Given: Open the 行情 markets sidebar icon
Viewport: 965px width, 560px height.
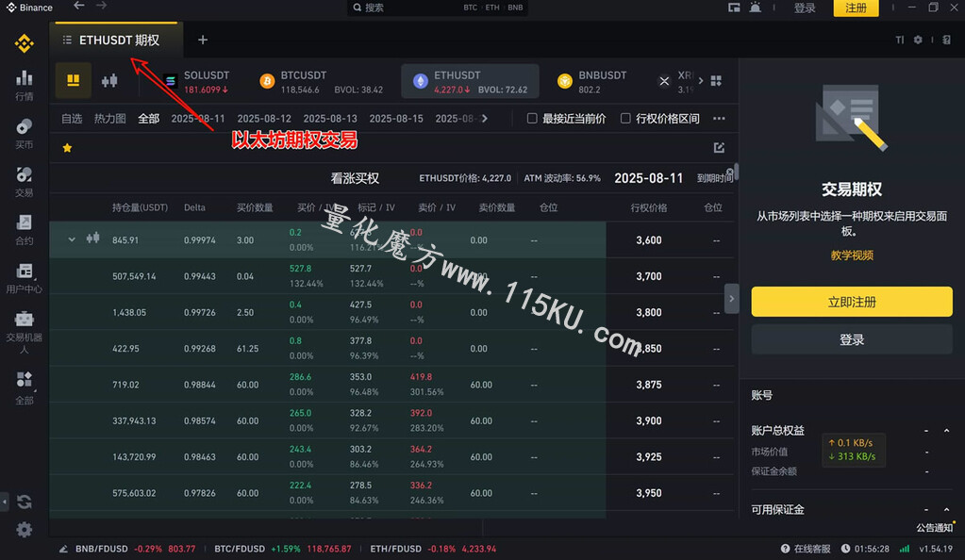Looking at the screenshot, I should [24, 85].
